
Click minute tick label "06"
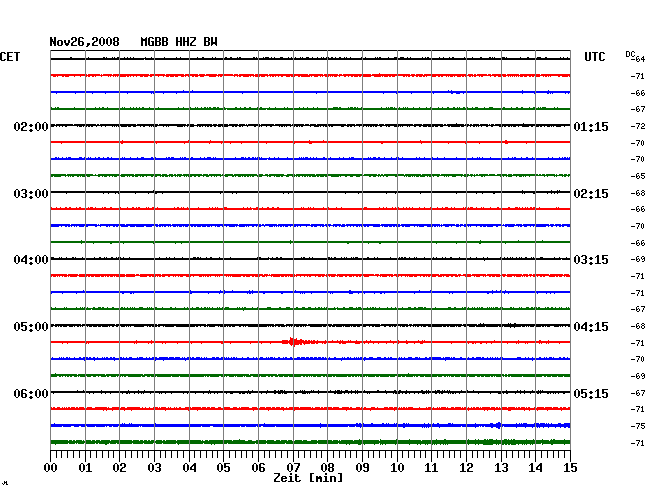point(258,467)
